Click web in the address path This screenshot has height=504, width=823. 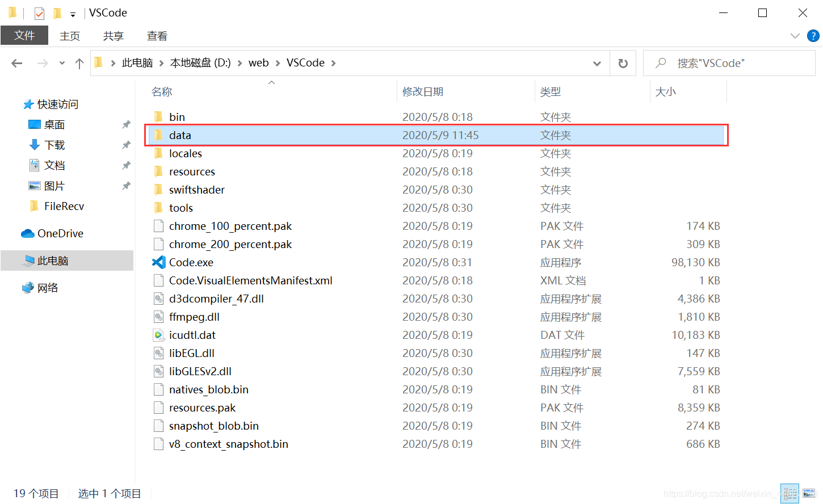pyautogui.click(x=259, y=63)
